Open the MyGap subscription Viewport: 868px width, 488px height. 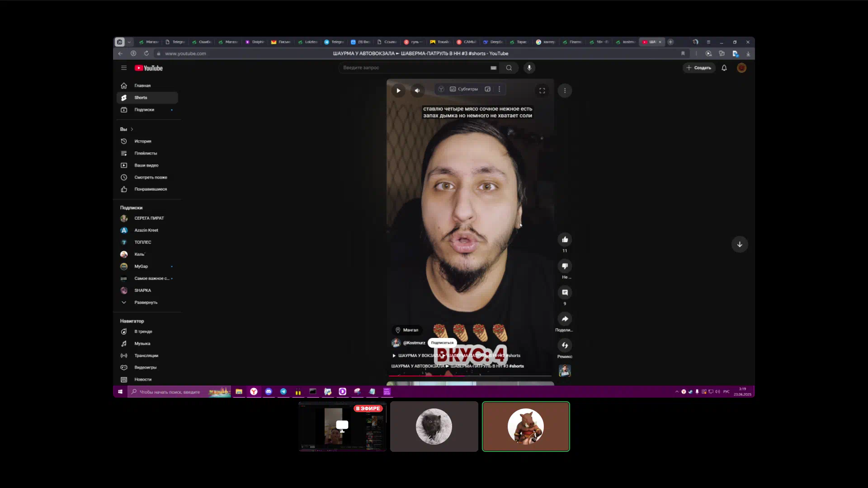click(x=147, y=266)
